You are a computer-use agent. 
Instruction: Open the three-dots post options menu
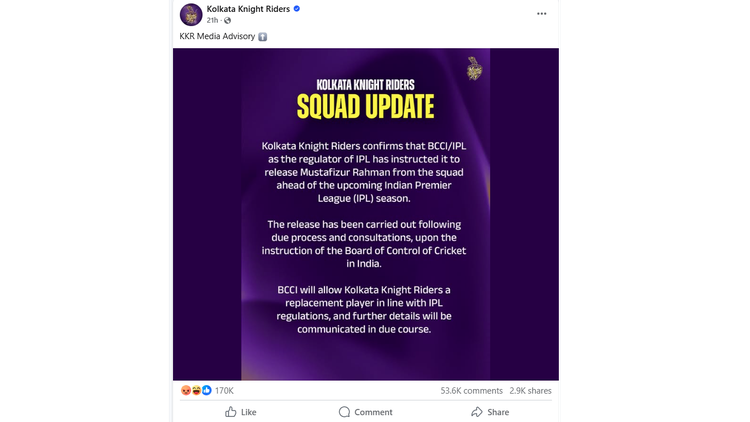[x=542, y=14]
